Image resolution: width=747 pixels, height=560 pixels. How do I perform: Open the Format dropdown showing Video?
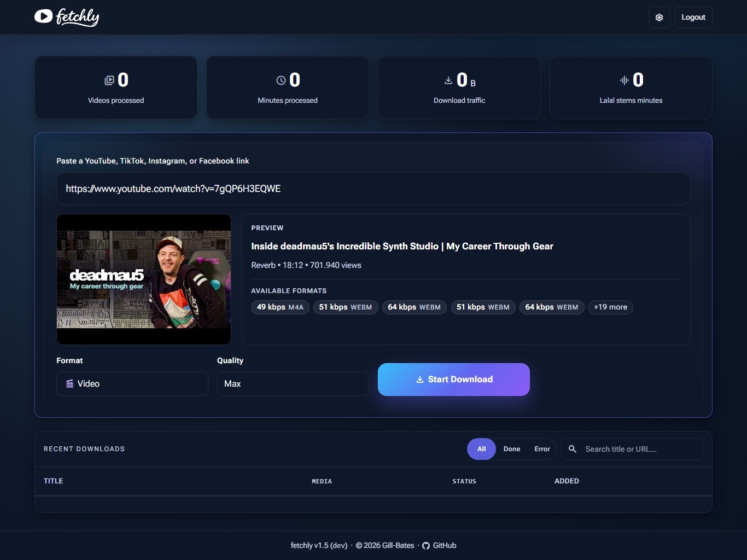point(132,384)
